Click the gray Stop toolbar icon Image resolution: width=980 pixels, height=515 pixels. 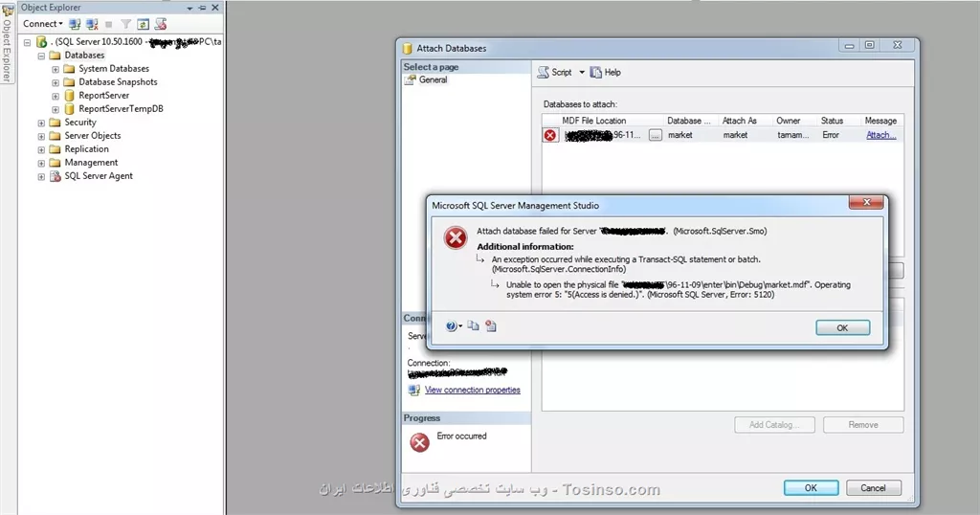pos(109,24)
